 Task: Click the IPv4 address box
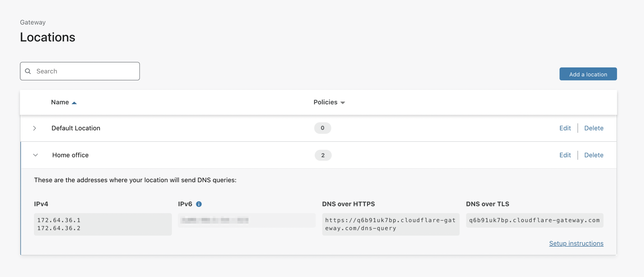pyautogui.click(x=103, y=224)
